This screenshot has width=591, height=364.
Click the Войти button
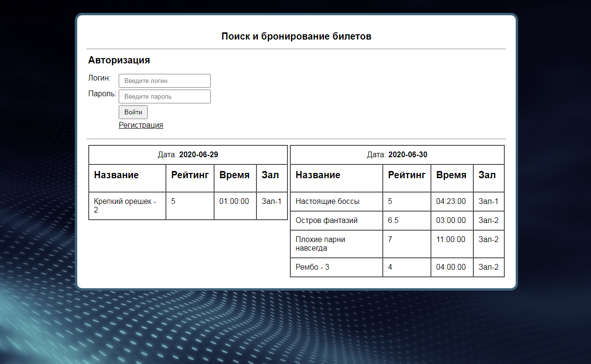coord(133,112)
